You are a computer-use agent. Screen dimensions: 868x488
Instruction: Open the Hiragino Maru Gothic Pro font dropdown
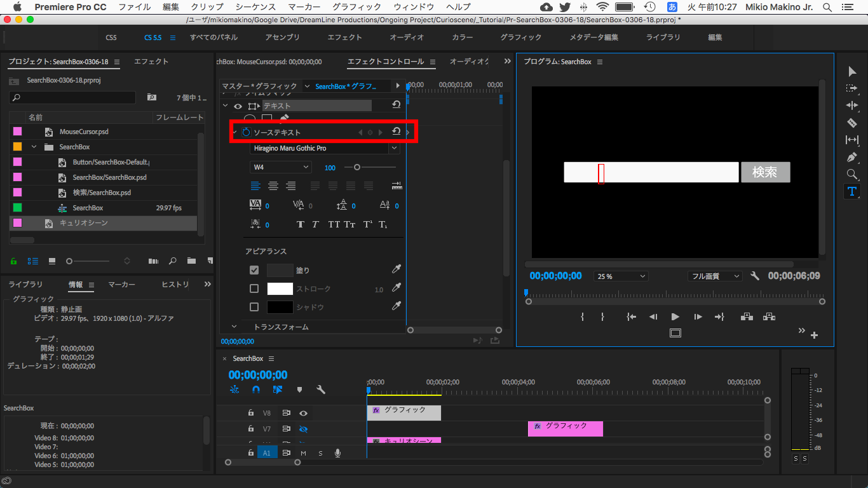(325, 148)
